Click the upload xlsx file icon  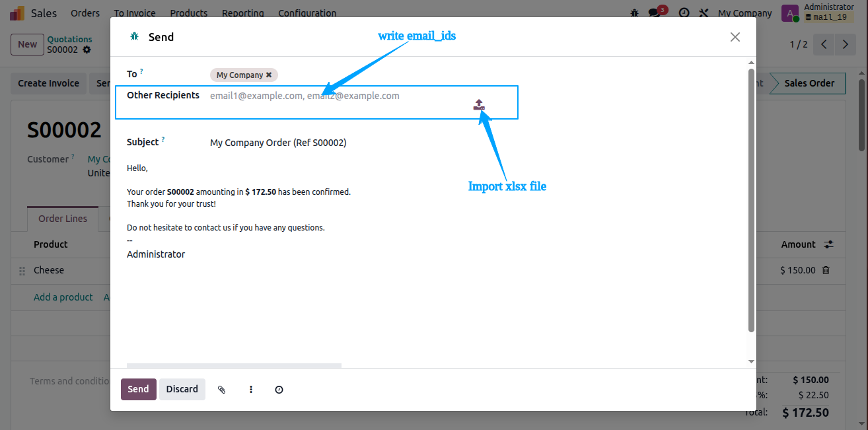[x=479, y=104]
